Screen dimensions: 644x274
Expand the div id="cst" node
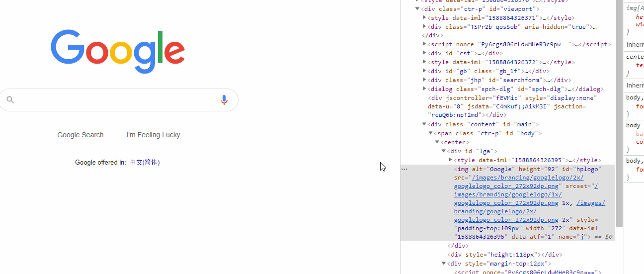(x=424, y=53)
